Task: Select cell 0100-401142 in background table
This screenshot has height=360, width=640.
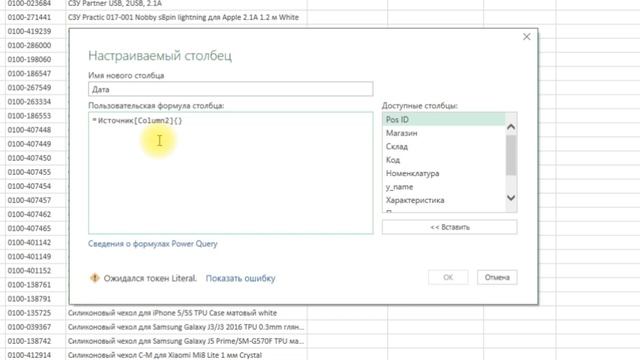Action: click(35, 242)
